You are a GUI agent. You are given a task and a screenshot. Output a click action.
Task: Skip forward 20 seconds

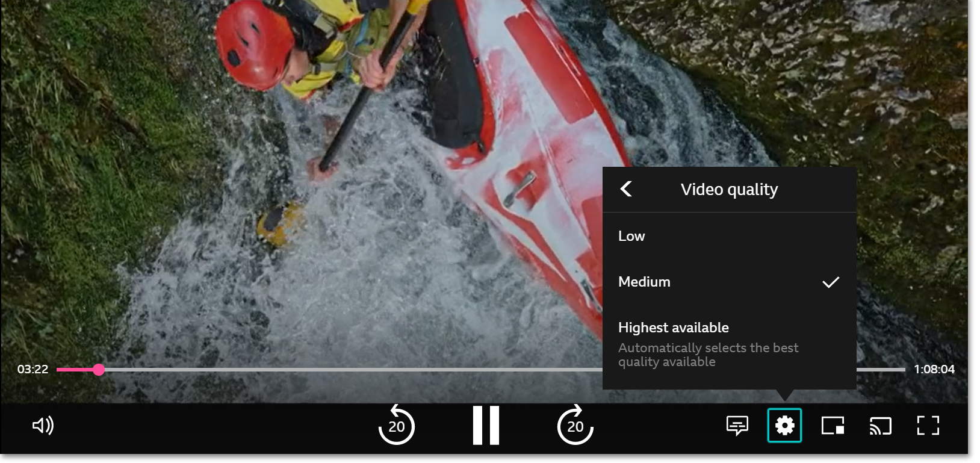click(575, 425)
